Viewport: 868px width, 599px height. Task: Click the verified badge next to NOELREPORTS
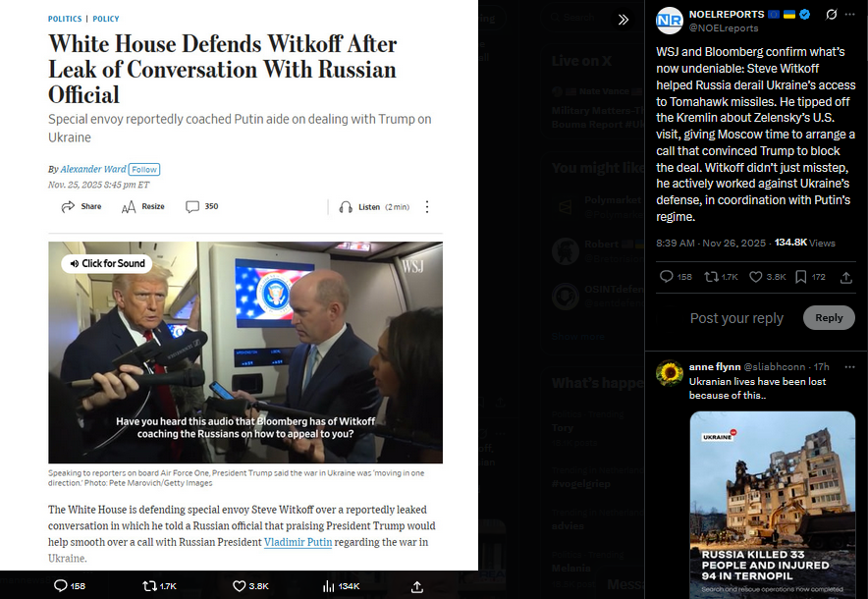point(805,15)
